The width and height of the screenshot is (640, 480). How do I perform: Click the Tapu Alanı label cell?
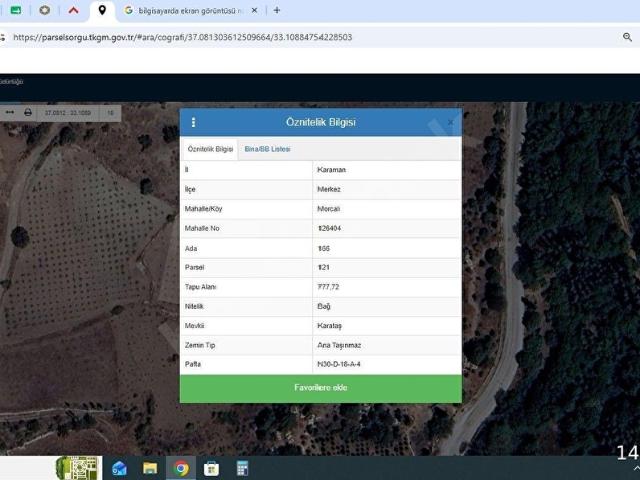coord(246,287)
